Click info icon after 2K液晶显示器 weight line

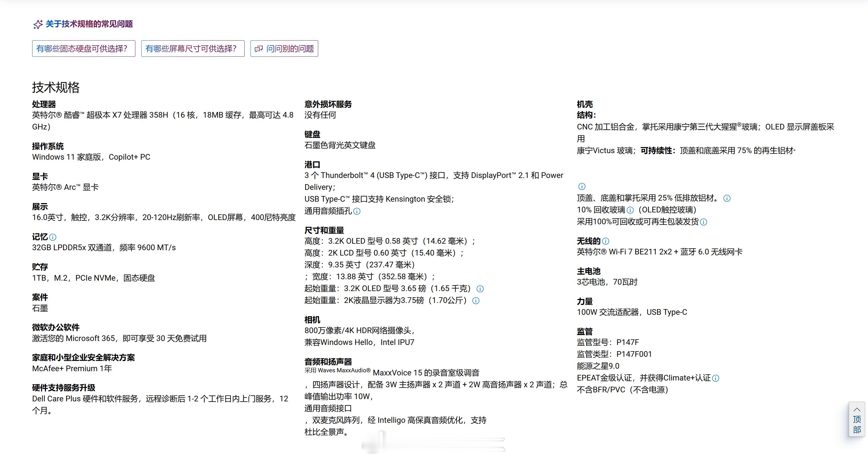[476, 301]
